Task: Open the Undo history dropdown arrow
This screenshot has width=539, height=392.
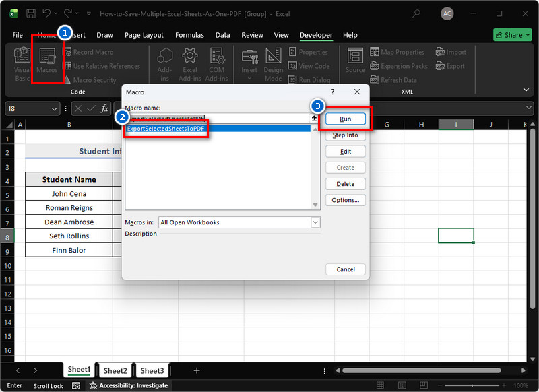Action: (x=56, y=13)
